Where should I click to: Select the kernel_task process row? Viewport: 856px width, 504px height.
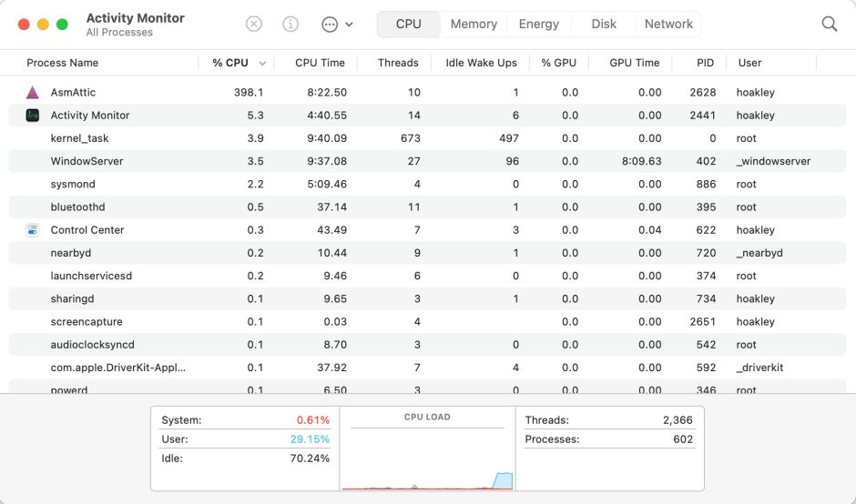point(427,138)
